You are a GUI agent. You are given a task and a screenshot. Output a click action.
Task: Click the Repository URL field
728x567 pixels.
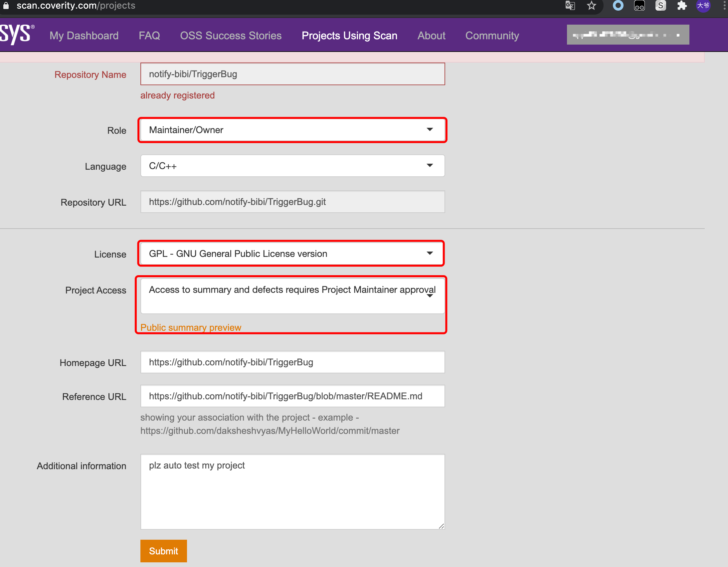pyautogui.click(x=292, y=202)
